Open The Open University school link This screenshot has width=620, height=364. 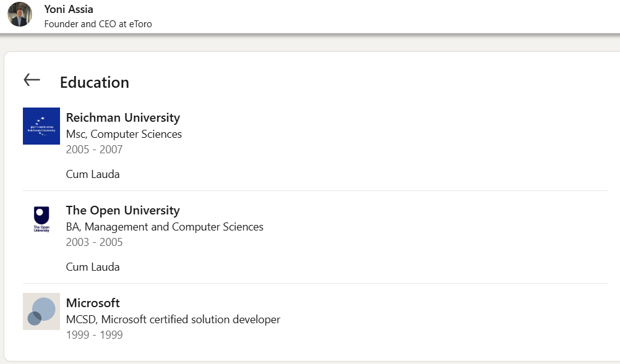tap(123, 210)
